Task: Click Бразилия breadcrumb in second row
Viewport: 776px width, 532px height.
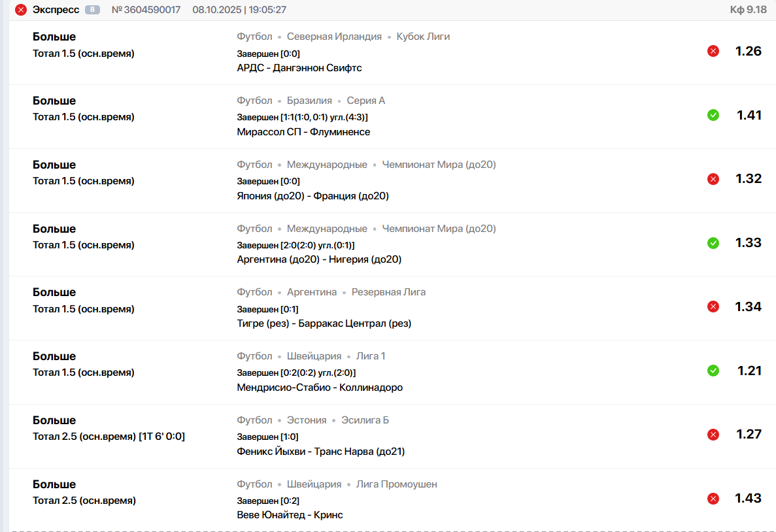Action: 309,101
